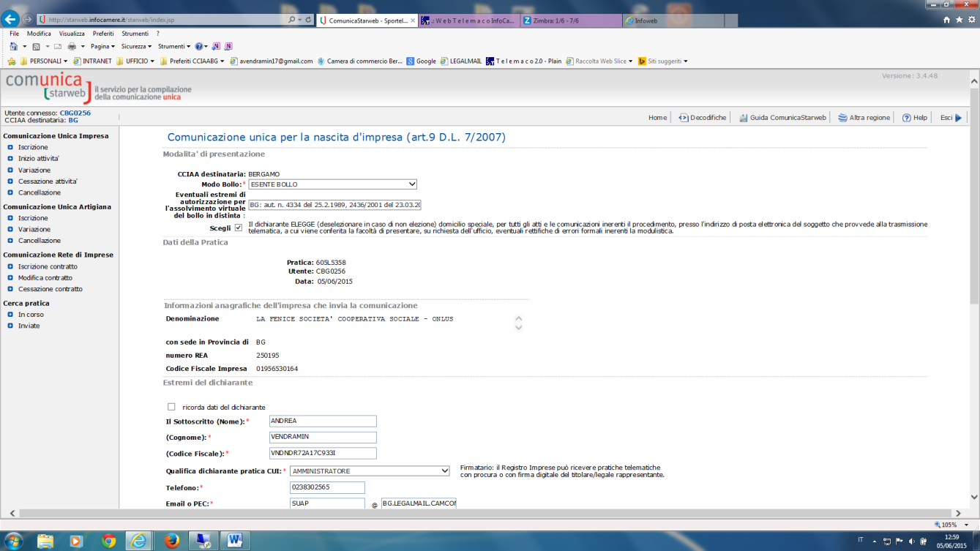Expand the PERSONALI favorites folder
Viewport: 980px width, 551px height.
click(x=44, y=61)
